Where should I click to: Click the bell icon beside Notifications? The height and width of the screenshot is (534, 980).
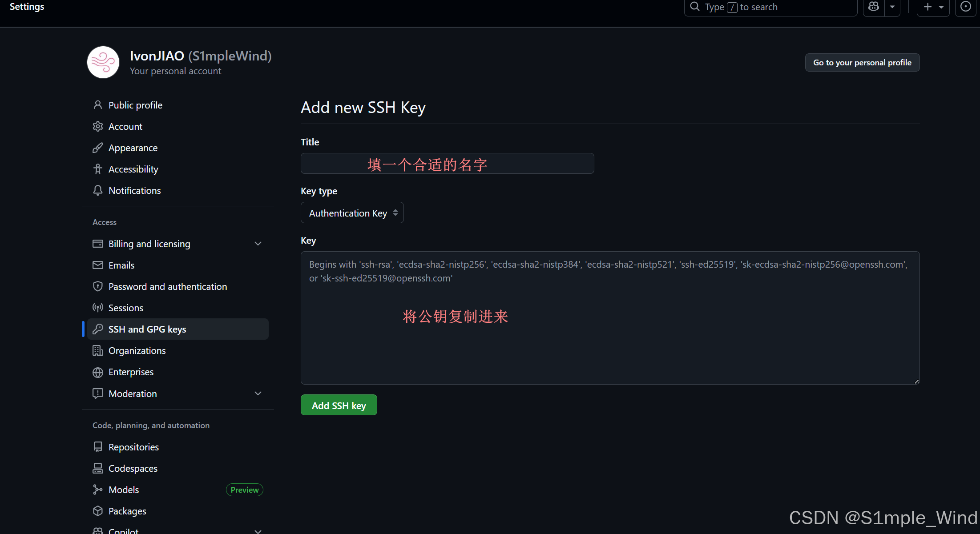tap(98, 190)
